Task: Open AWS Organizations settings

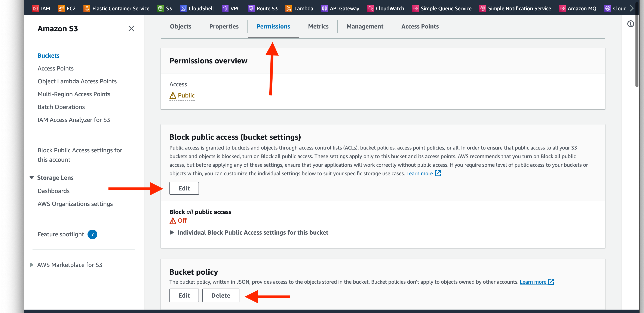Action: coord(75,204)
